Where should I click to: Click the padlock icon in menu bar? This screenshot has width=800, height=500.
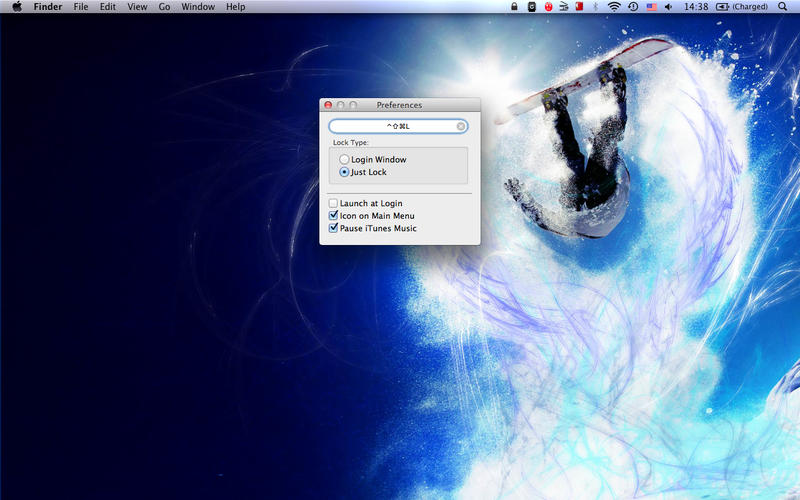coord(514,7)
